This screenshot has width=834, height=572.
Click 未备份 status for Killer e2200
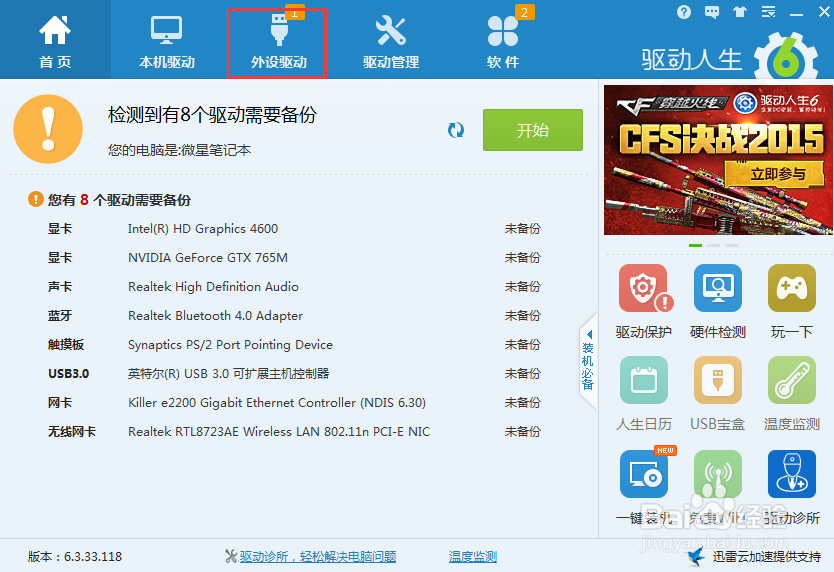522,403
